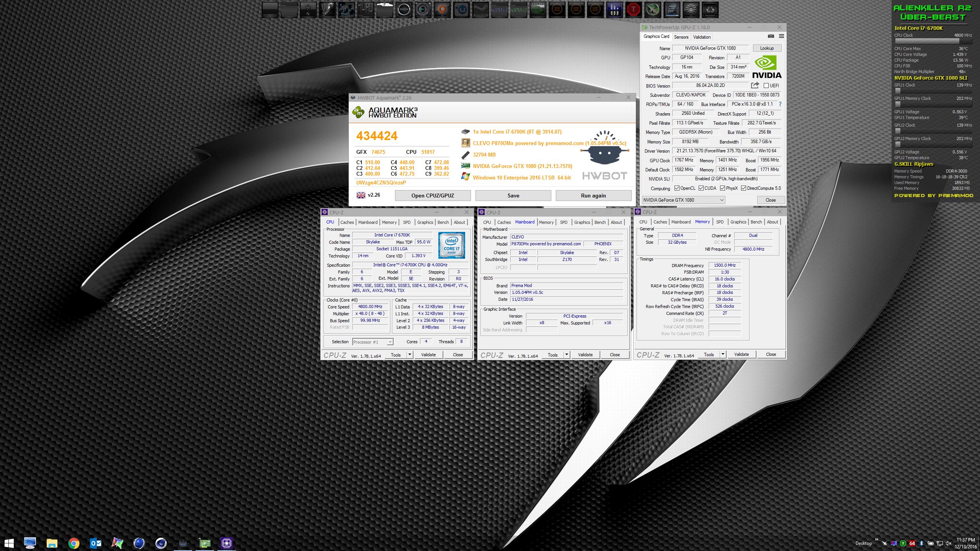Click the Save button in Aquamark
980x551 pixels.
pos(513,196)
